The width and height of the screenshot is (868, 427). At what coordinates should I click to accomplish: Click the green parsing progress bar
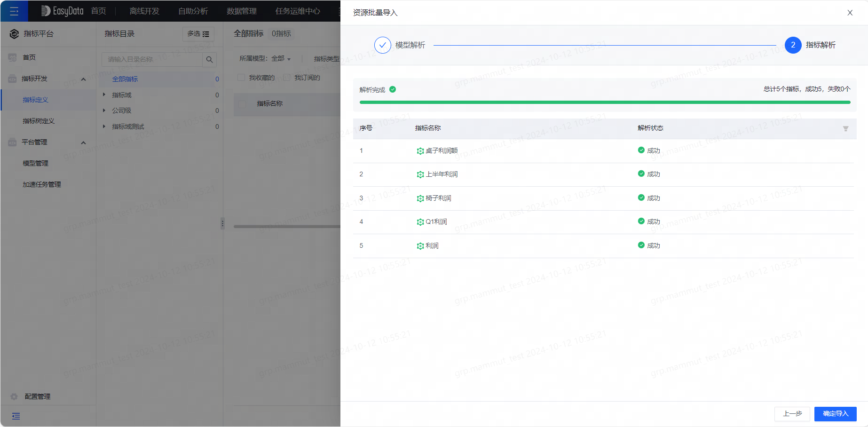point(605,102)
